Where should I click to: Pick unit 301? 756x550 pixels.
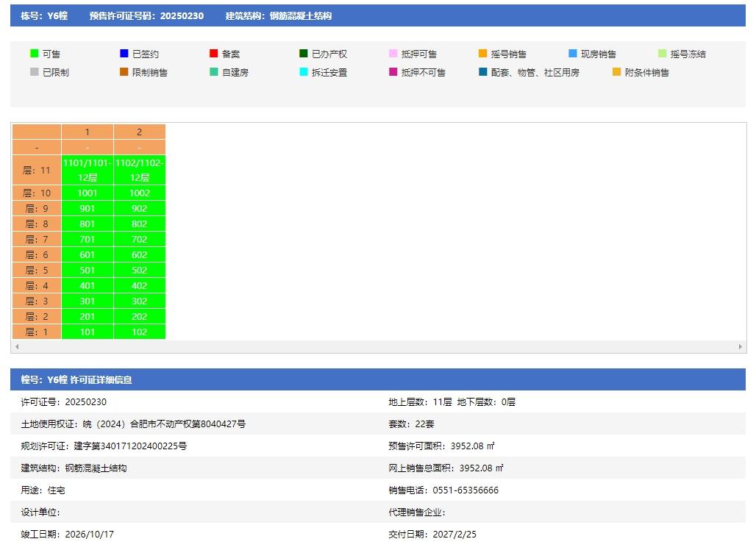coord(88,301)
